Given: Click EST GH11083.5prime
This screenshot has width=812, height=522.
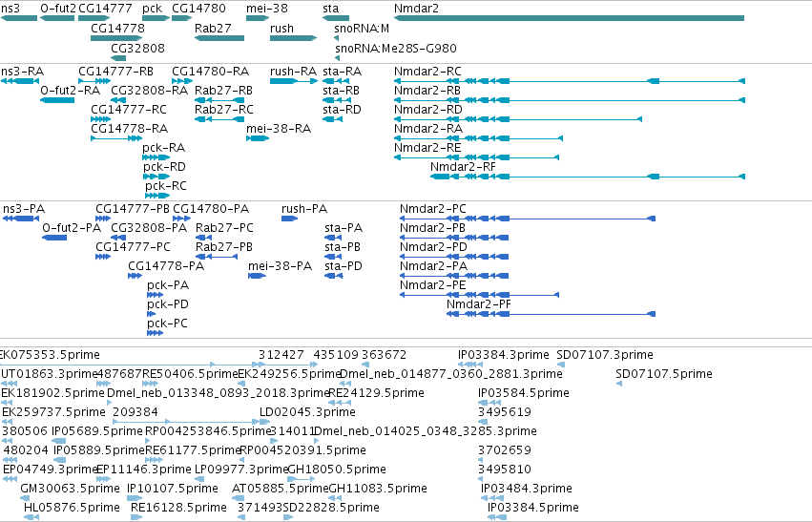Looking at the screenshot, I should 378,488.
